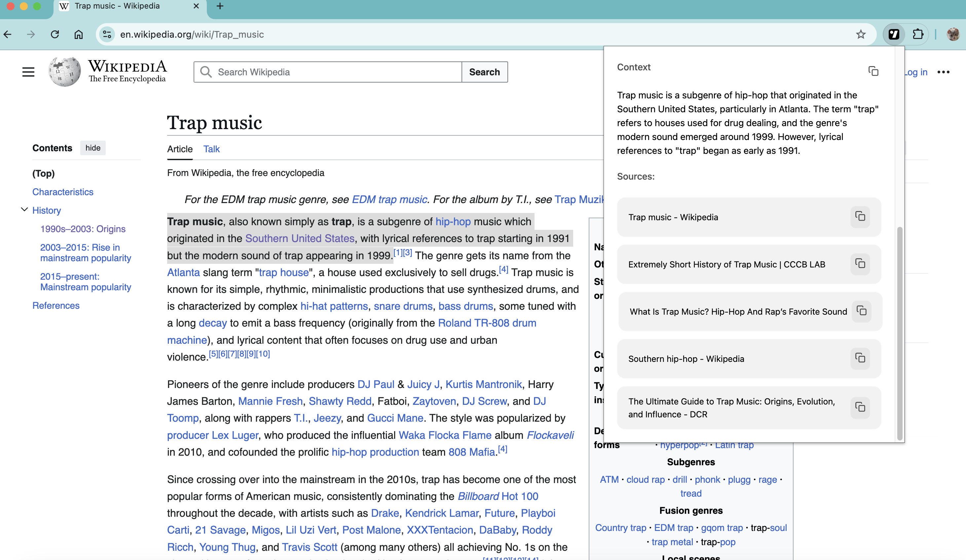Open the Wikipedia hamburger main menu

pos(28,72)
